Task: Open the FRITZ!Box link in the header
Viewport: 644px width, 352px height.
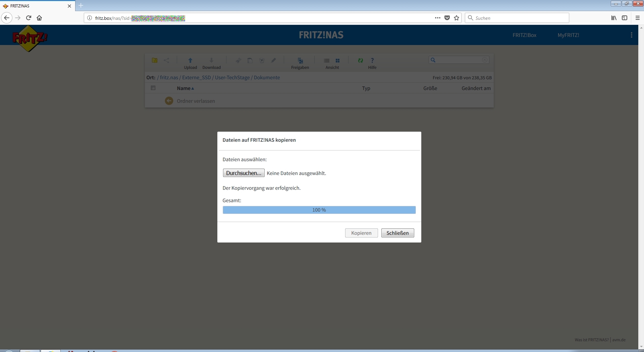Action: pos(524,35)
